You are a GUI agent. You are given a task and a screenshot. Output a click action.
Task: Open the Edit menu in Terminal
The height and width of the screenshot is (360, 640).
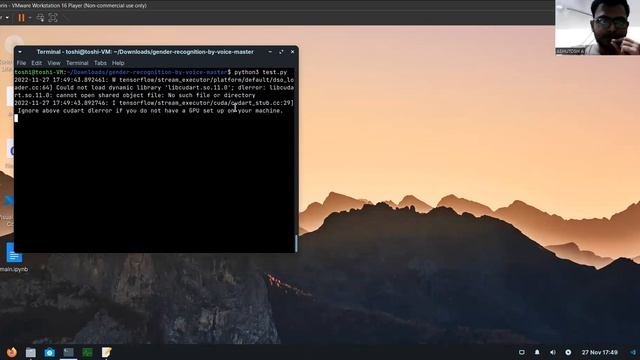click(x=37, y=63)
